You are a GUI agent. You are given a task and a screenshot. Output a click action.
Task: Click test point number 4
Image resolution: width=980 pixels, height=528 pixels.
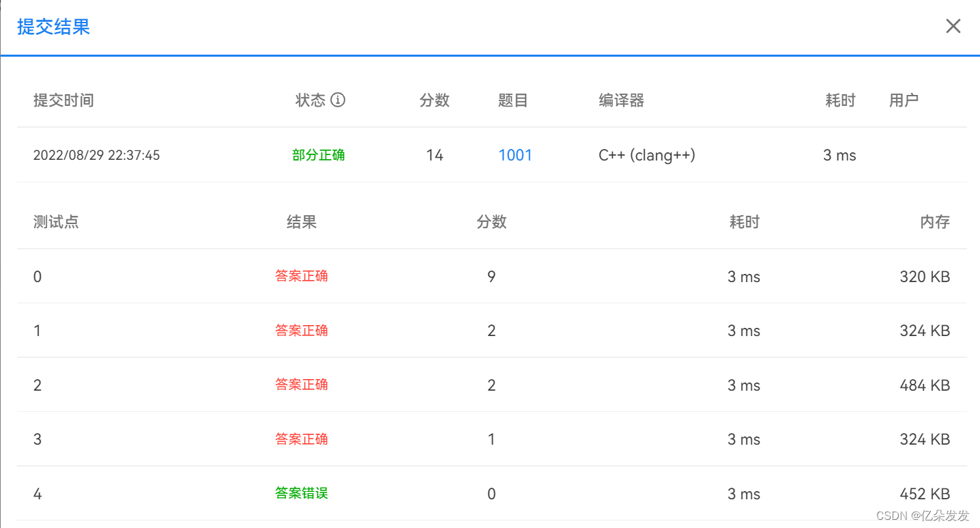(x=38, y=494)
